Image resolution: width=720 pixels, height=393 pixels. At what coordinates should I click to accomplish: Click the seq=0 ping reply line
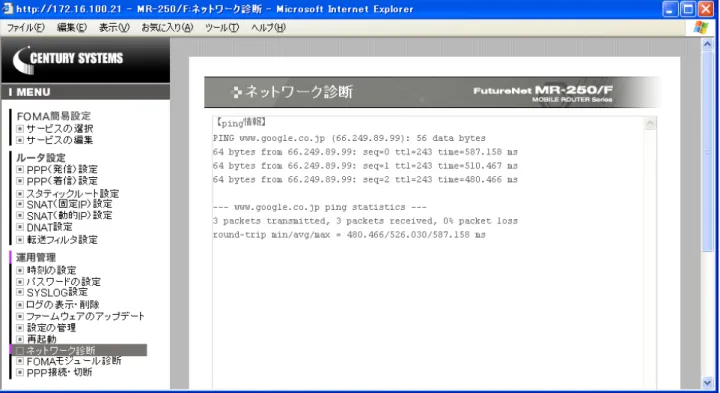pos(365,152)
